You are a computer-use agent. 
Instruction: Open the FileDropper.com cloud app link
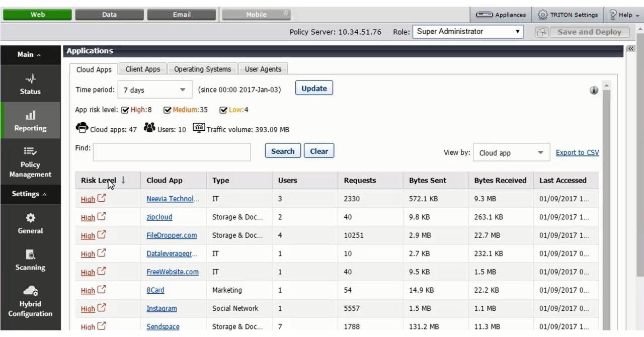[172, 235]
